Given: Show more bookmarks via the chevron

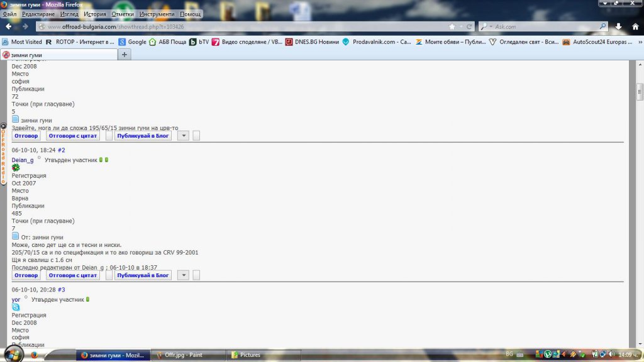Looking at the screenshot, I should pos(640,42).
